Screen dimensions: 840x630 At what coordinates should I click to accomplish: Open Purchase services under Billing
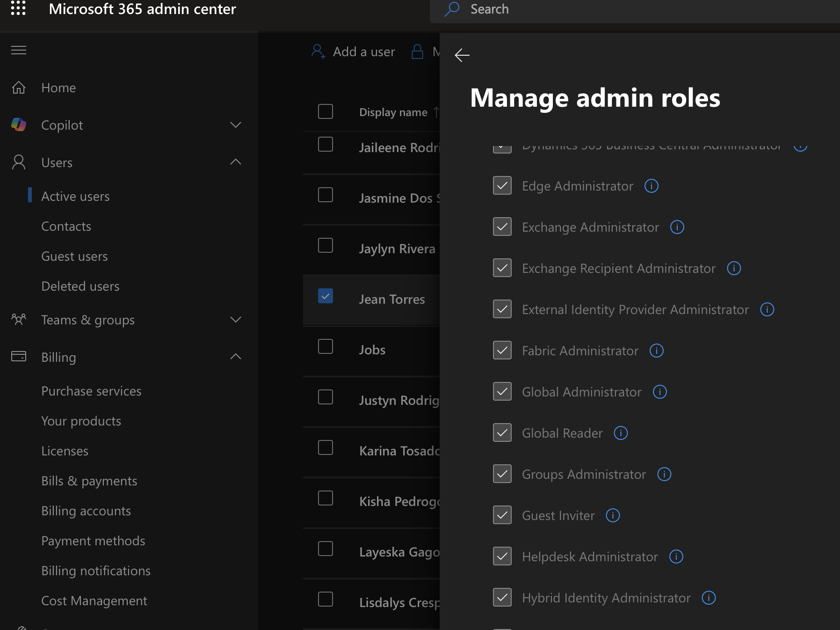click(x=91, y=391)
